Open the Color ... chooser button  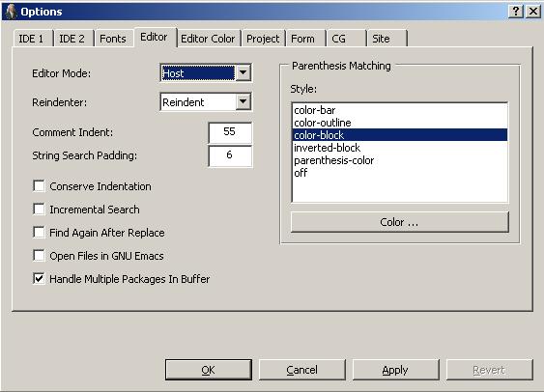tap(400, 222)
